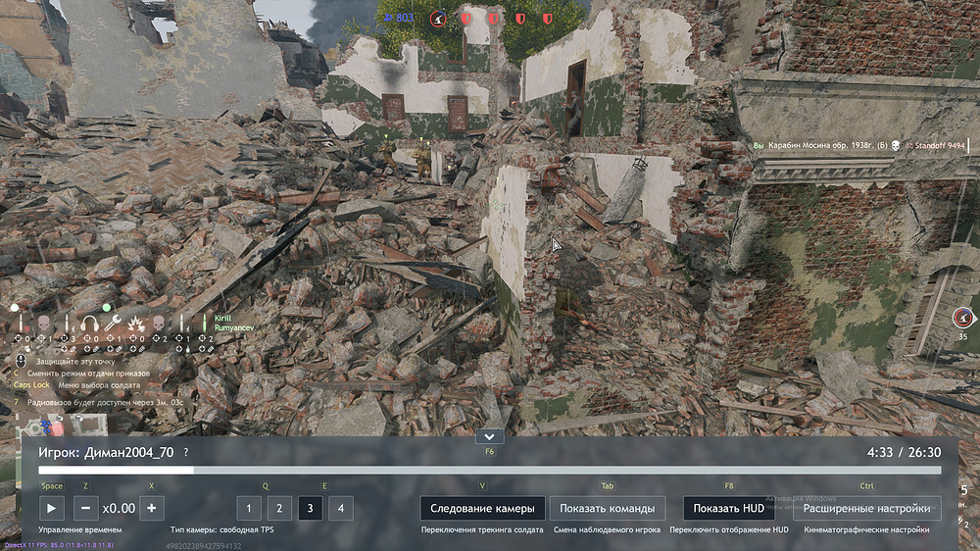This screenshot has width=980, height=551.
Task: Click the bottle item icon under squad soldier
Action: click(187, 349)
